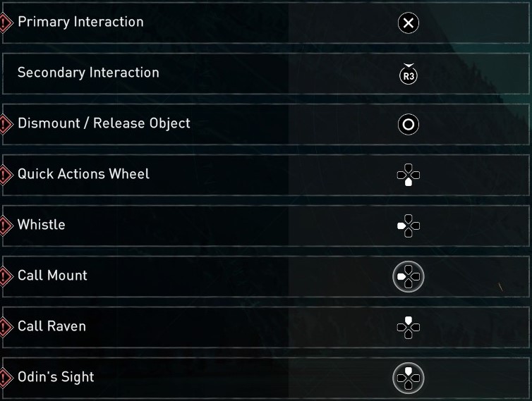Choose the Call Raven label
532x401 pixels.
pyautogui.click(x=52, y=326)
